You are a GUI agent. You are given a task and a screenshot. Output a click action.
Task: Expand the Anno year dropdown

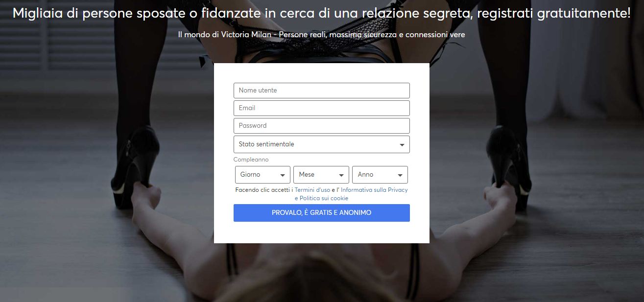[x=380, y=175]
